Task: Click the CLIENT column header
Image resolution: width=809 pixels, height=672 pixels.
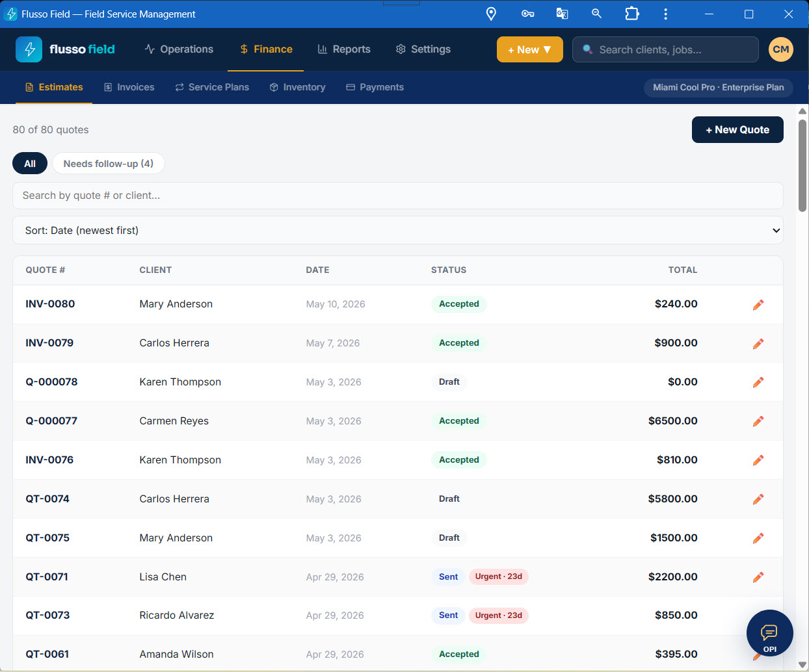Action: (155, 270)
